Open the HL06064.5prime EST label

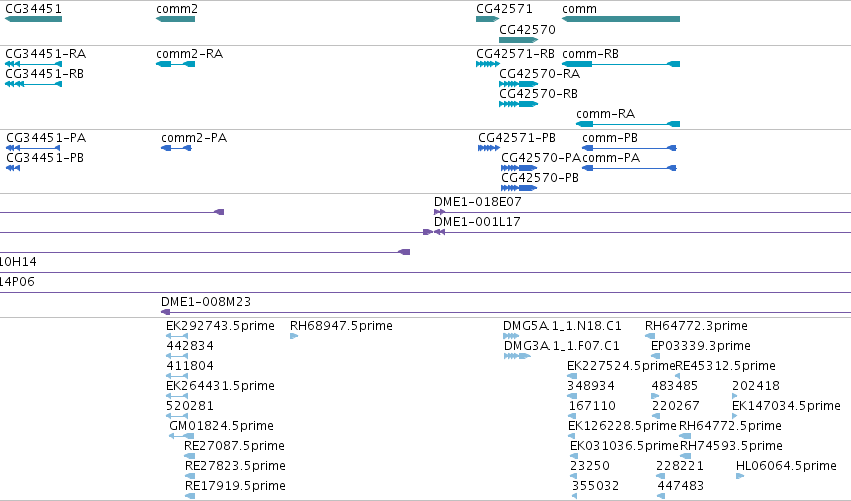point(786,466)
